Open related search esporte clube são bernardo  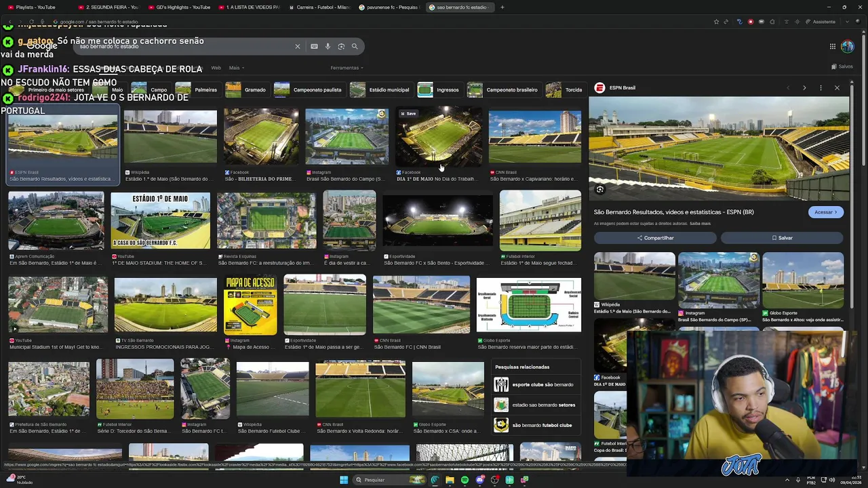(536, 385)
